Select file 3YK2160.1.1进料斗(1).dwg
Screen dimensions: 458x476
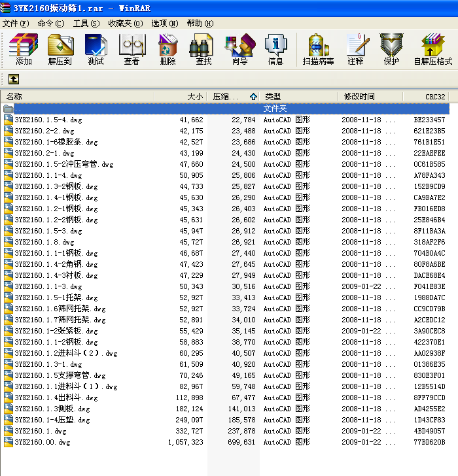(66, 387)
